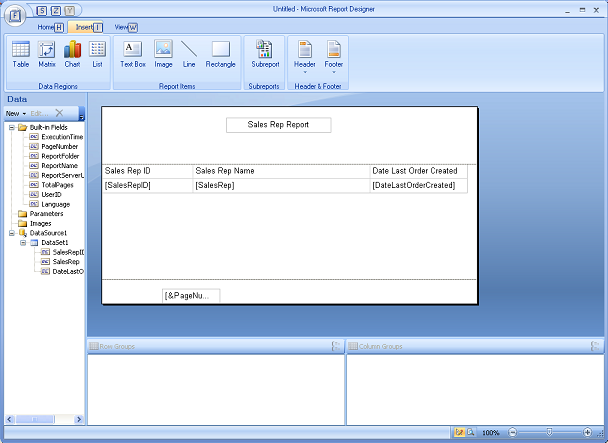The height and width of the screenshot is (443, 608).
Task: Insert a Table data region
Action: [21, 55]
